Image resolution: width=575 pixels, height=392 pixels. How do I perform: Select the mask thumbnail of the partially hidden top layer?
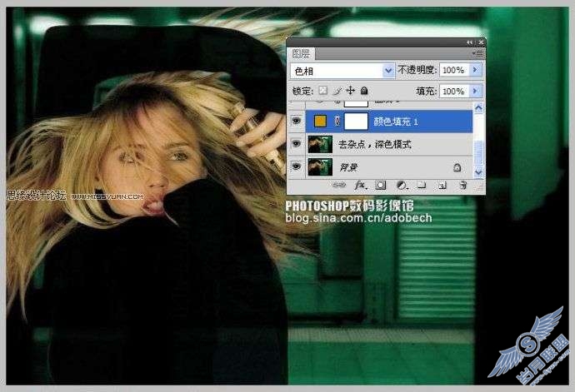(x=356, y=103)
